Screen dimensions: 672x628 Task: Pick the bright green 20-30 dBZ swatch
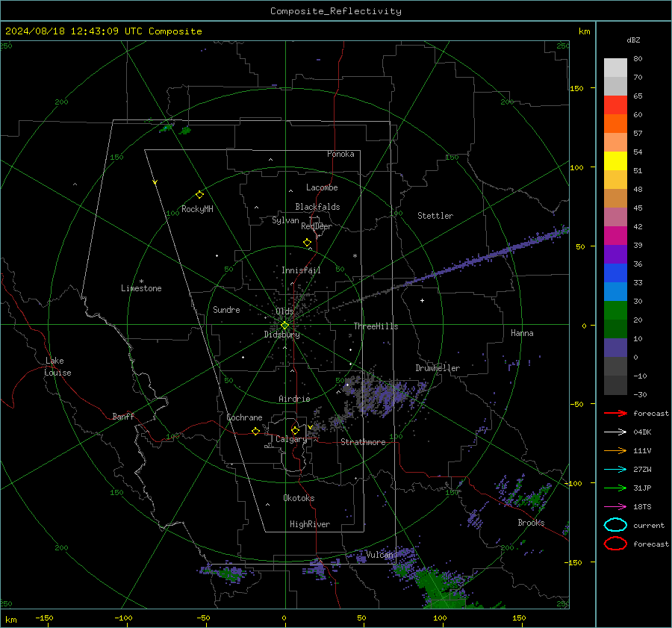pyautogui.click(x=615, y=311)
